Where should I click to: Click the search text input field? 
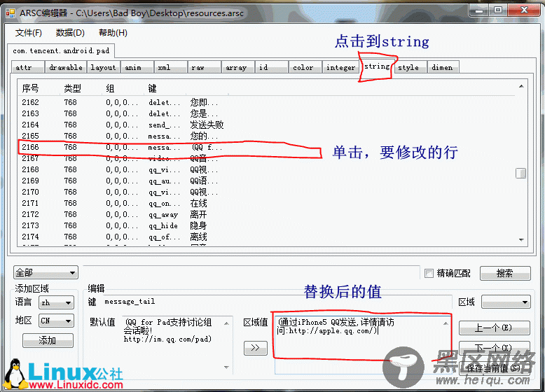point(251,272)
